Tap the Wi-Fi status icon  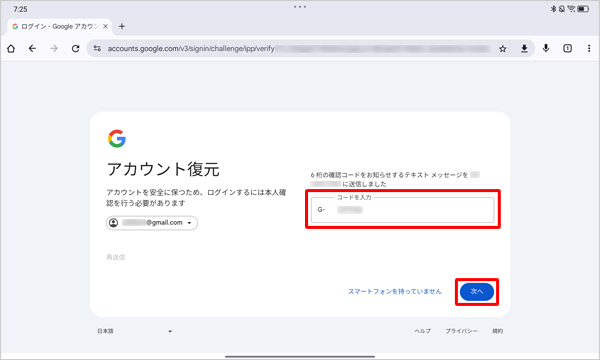tap(571, 9)
